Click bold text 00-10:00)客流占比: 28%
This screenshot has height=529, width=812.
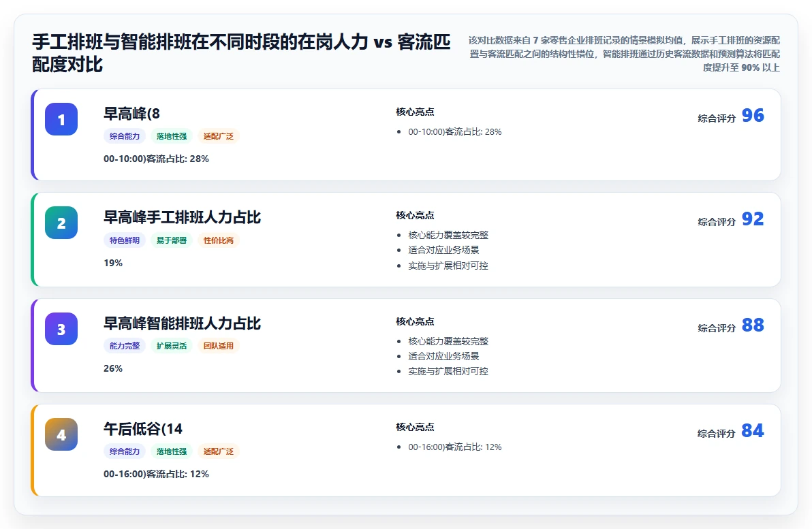point(156,159)
